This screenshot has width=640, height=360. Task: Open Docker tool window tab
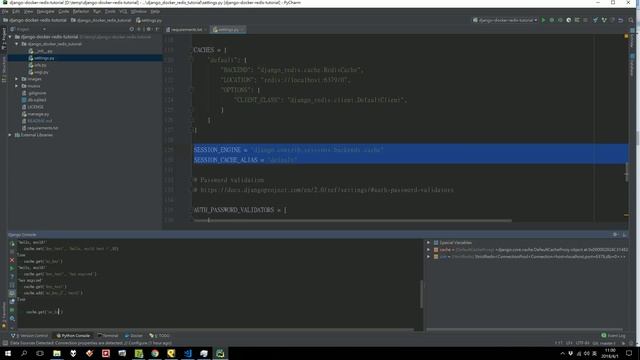134,336
